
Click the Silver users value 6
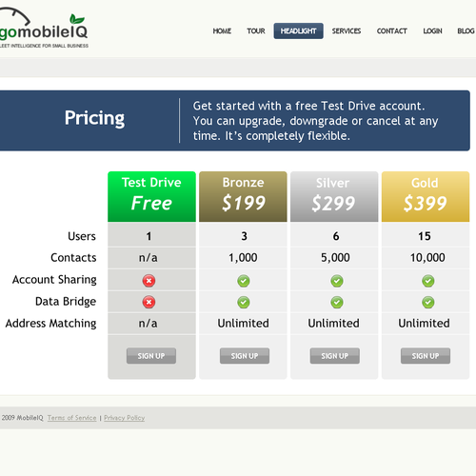click(336, 236)
